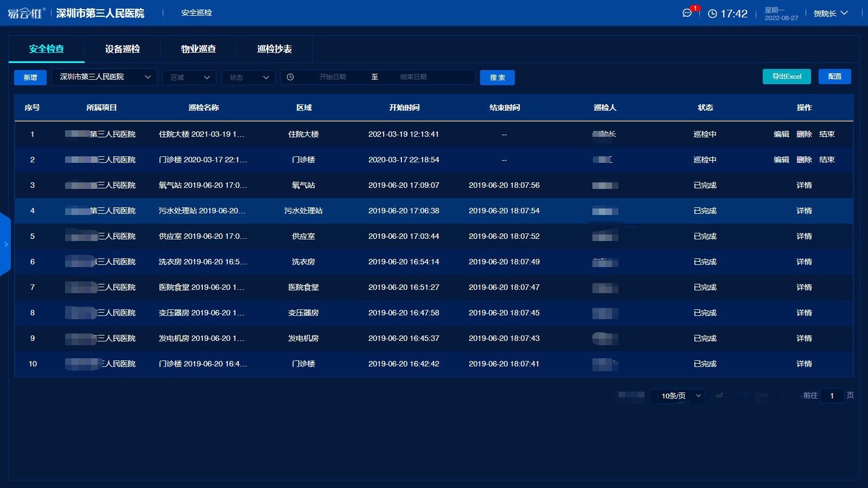Open the 巡检抄表 tab

click(x=275, y=49)
